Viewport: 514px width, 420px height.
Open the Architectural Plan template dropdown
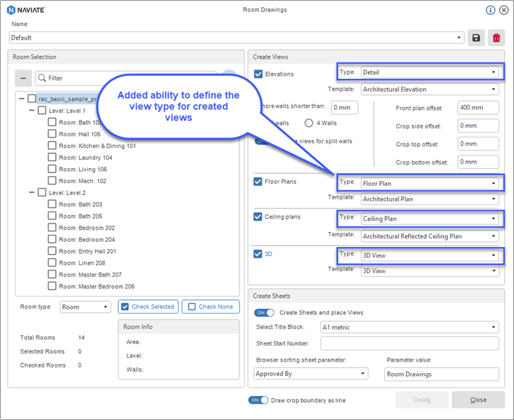pos(430,199)
